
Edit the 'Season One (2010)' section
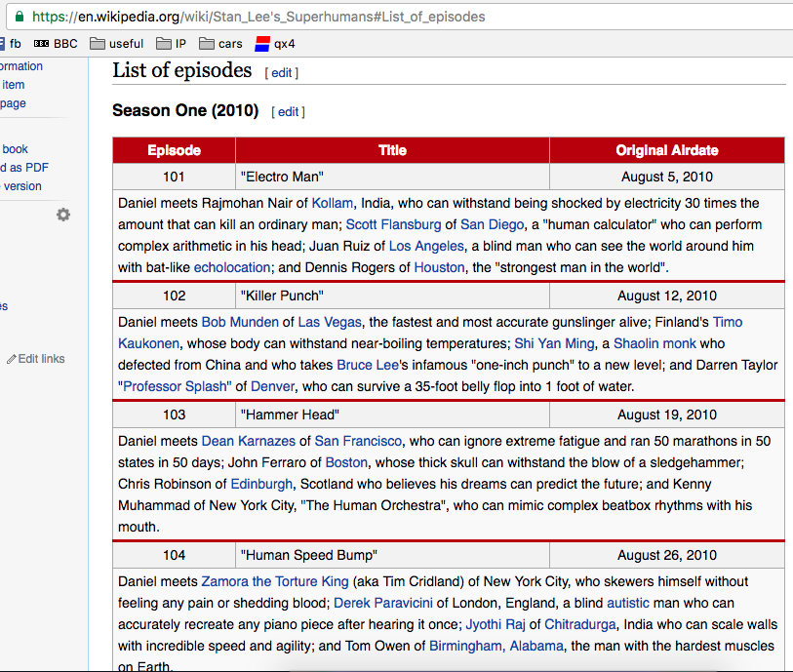[288, 112]
